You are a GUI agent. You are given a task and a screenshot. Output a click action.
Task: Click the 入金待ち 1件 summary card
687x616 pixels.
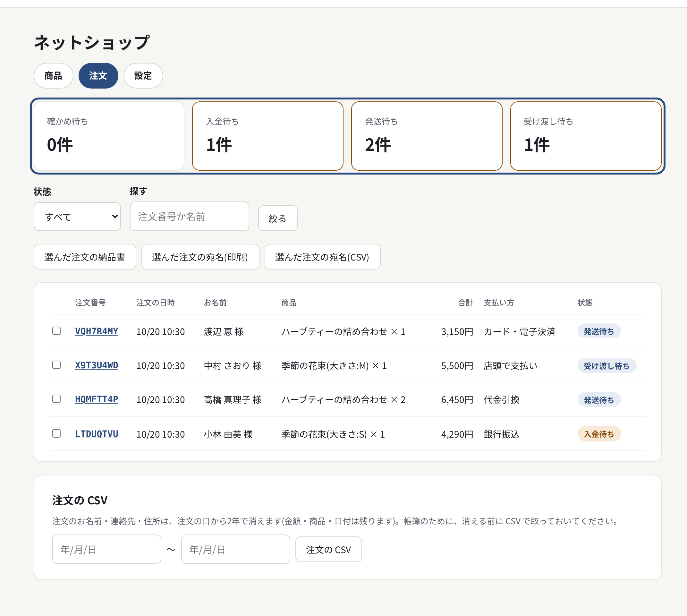point(268,136)
